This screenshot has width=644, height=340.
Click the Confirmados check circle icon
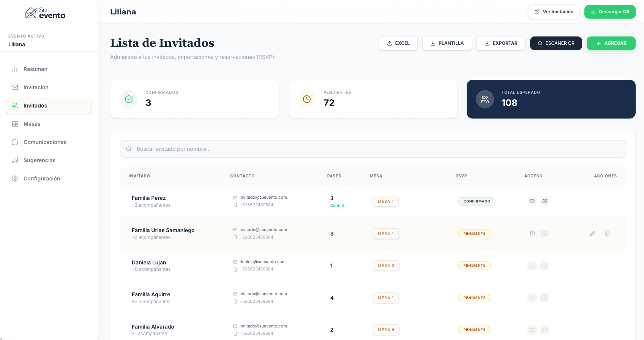[x=129, y=99]
